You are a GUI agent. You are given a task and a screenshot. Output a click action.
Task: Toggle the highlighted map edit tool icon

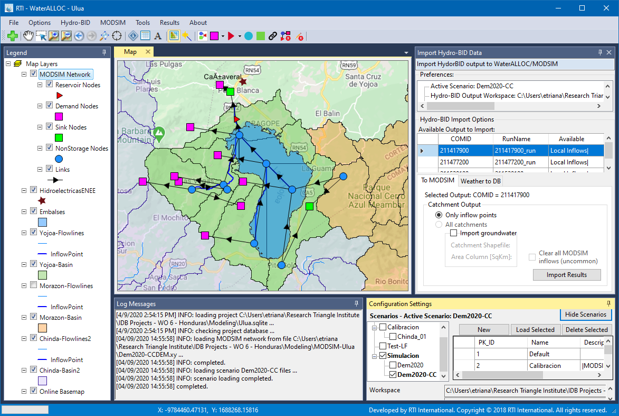coord(173,36)
